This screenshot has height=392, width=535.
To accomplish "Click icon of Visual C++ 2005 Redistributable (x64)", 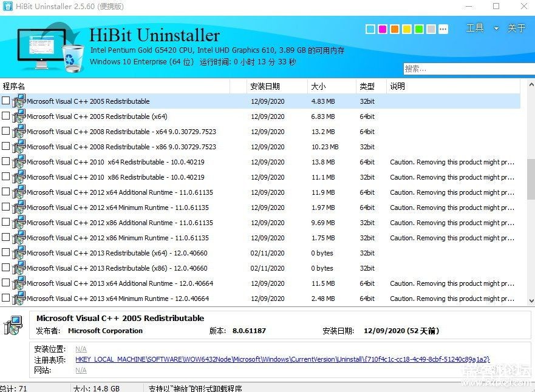I will pyautogui.click(x=19, y=117).
